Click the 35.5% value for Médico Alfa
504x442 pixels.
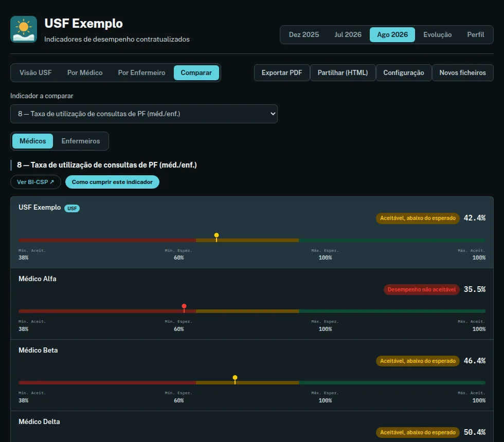pos(474,289)
